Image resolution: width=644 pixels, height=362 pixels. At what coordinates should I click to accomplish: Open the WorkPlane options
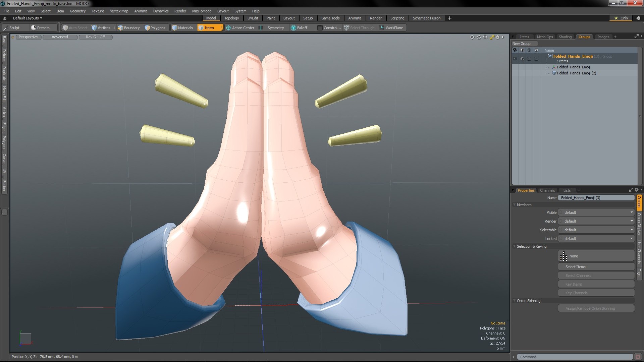(391, 28)
